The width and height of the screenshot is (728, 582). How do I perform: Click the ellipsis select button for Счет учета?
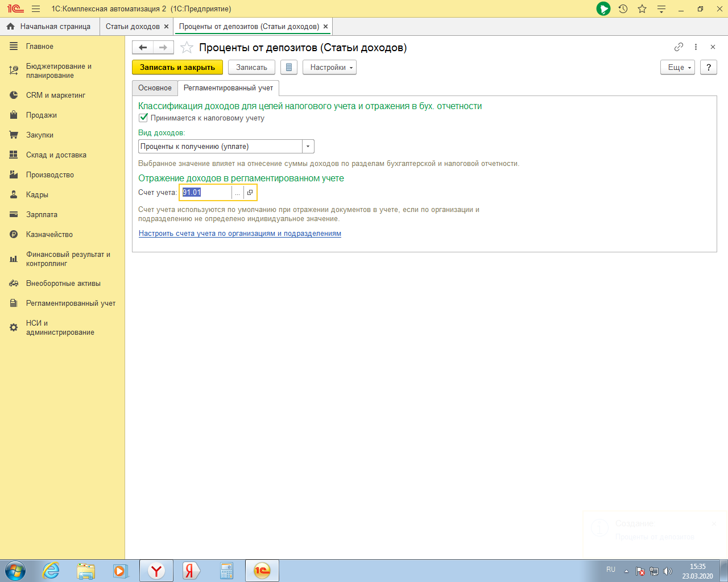[238, 193]
